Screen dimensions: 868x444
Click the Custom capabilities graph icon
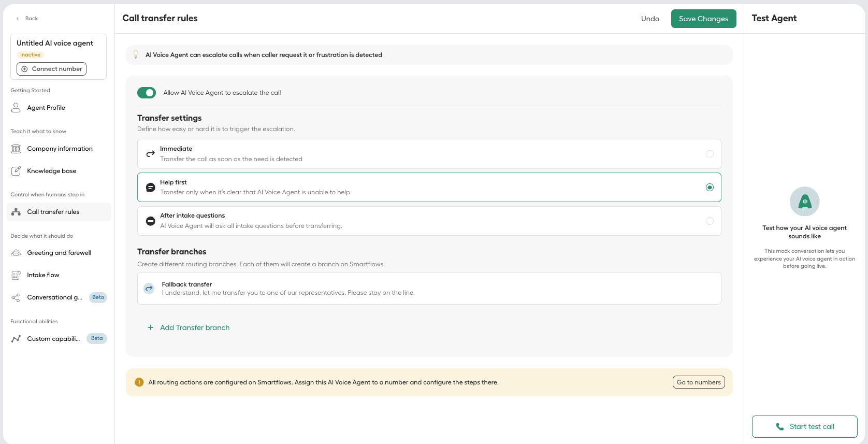point(16,339)
